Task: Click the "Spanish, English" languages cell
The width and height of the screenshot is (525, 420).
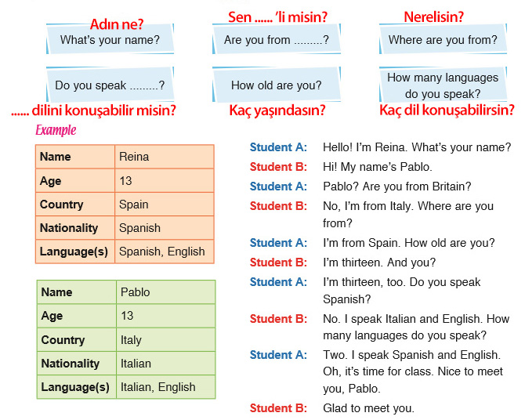Action: pos(163,252)
